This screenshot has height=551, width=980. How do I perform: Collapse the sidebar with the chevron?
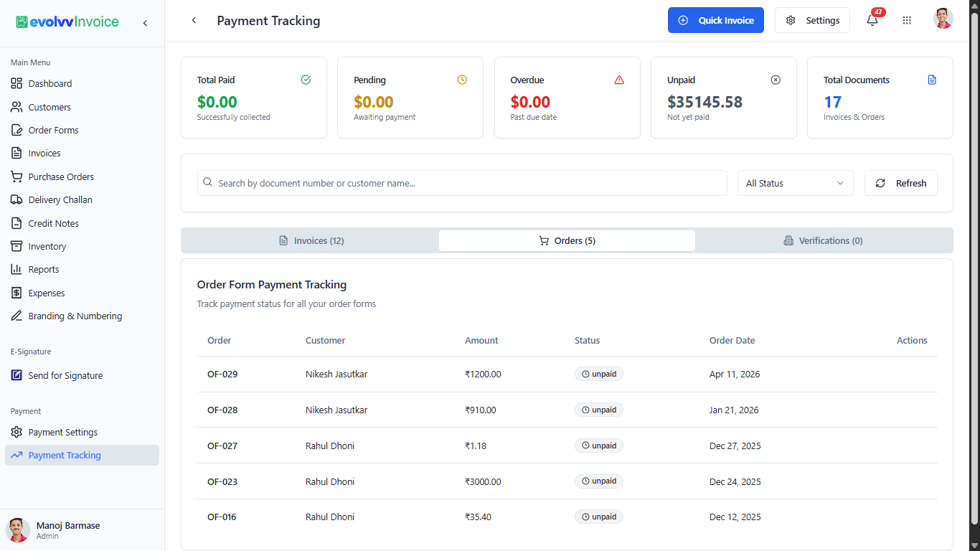[x=145, y=23]
